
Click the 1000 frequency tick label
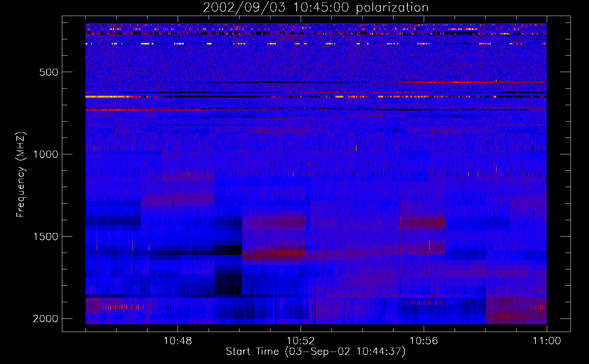point(46,154)
